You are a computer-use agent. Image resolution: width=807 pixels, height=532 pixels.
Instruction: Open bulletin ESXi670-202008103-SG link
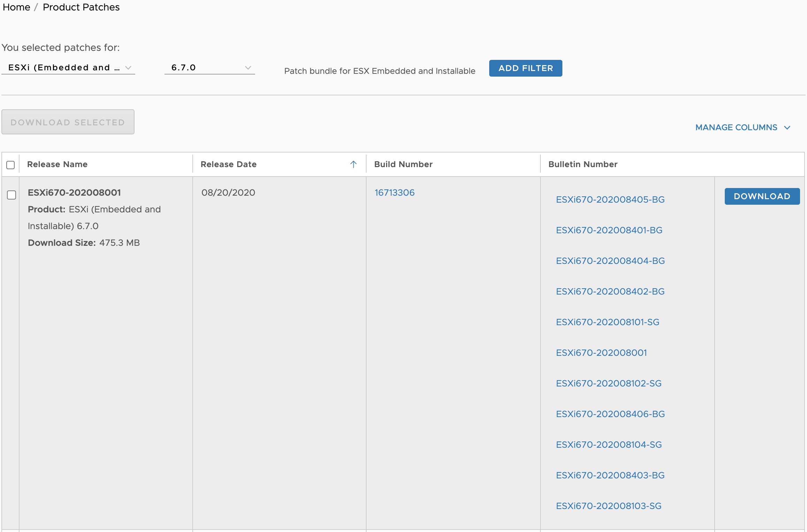[x=608, y=506]
